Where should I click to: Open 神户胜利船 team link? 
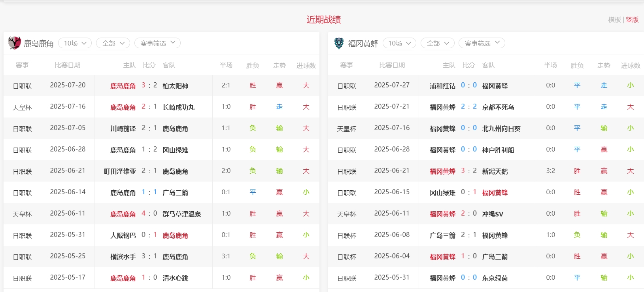click(498, 150)
